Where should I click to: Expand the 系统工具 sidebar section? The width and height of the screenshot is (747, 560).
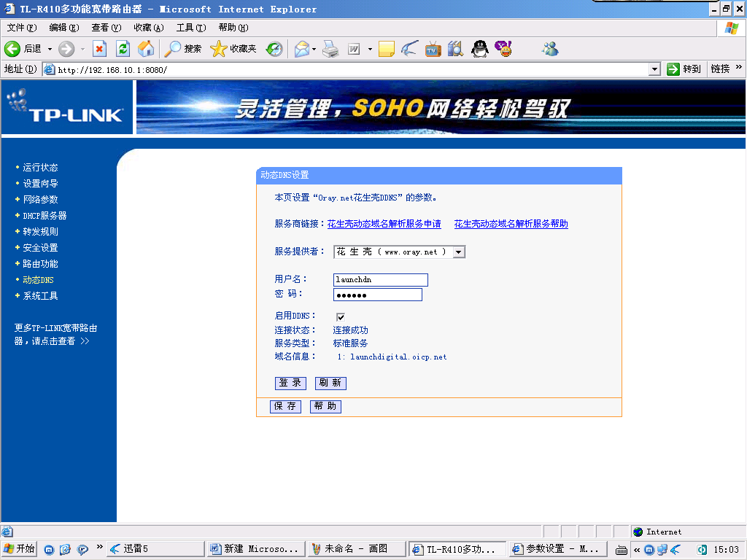pos(40,296)
